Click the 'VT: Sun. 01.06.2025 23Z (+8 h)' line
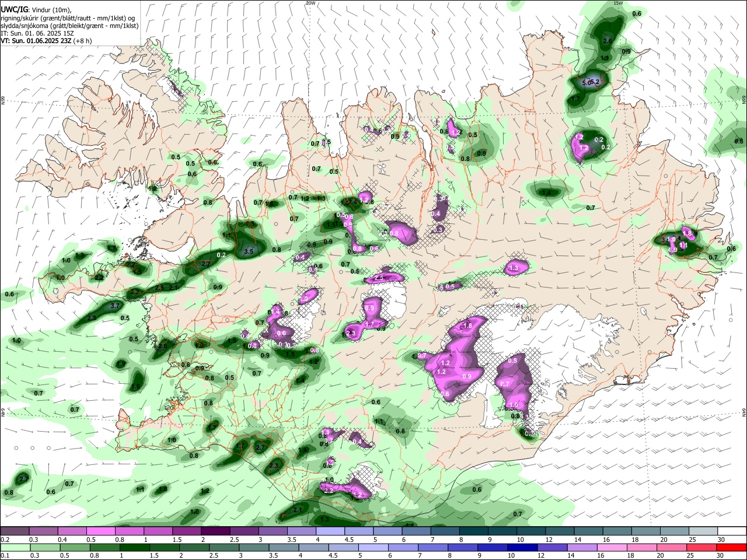Screen dimensions: 747x560 (46, 41)
